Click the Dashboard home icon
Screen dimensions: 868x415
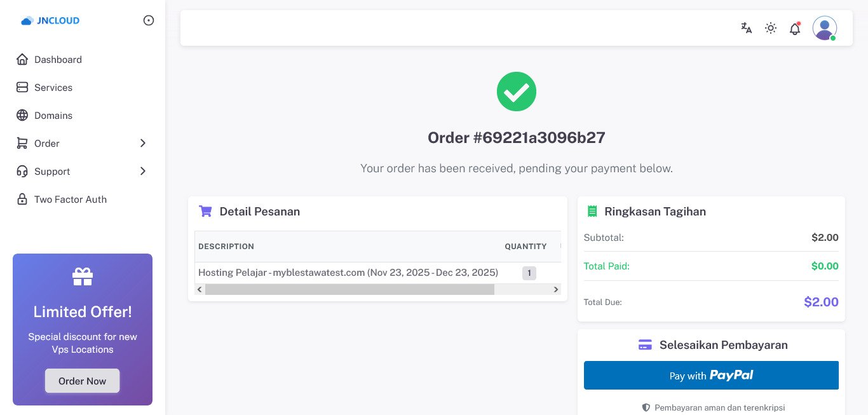(x=22, y=60)
